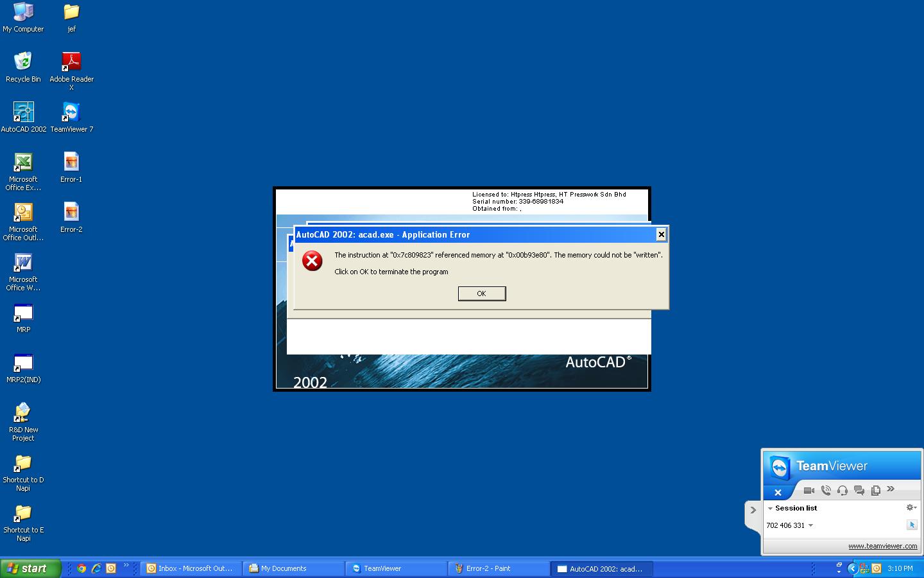
Task: Select the Shortcut to D Napi folder
Action: (x=23, y=472)
